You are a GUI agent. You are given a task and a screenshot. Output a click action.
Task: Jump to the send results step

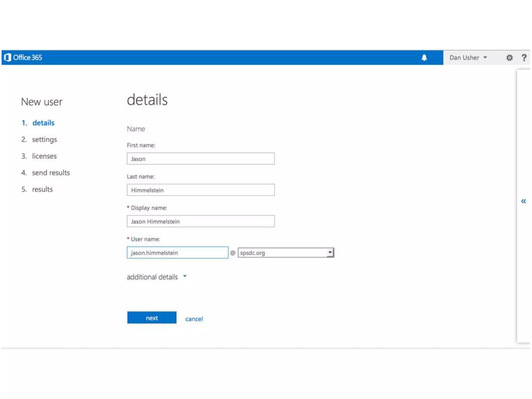pos(51,173)
